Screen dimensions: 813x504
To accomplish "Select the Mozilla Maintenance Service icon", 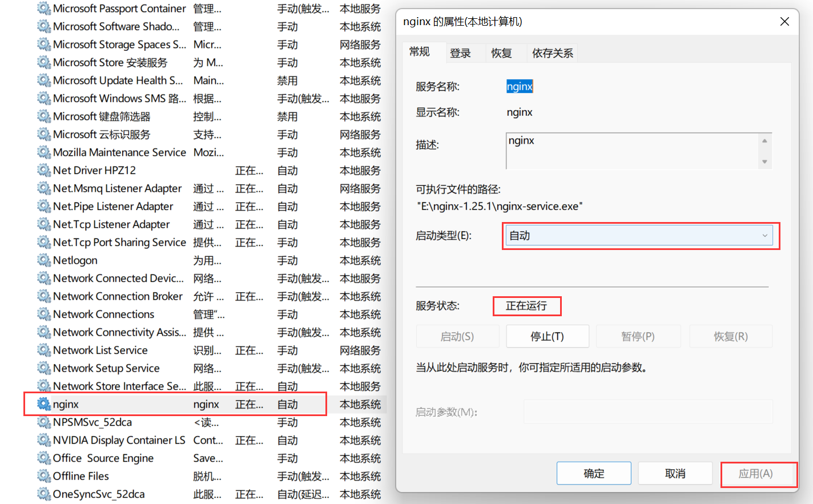I will [44, 152].
